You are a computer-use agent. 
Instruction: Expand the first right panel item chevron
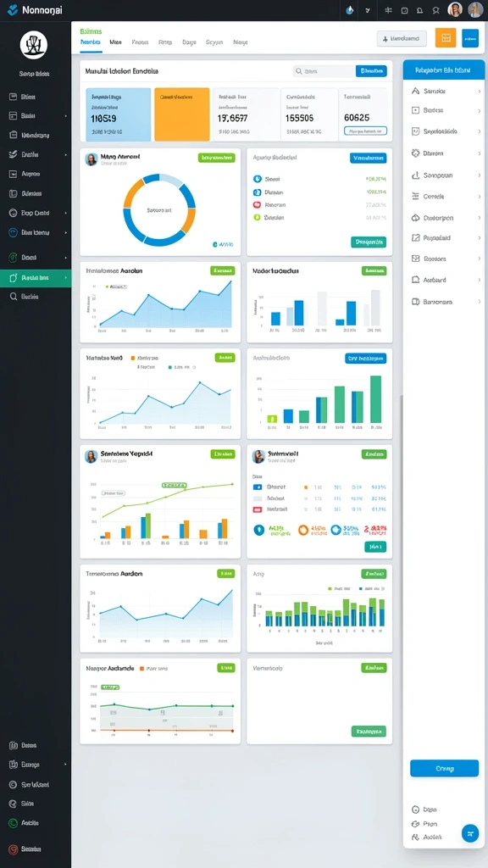tap(480, 91)
